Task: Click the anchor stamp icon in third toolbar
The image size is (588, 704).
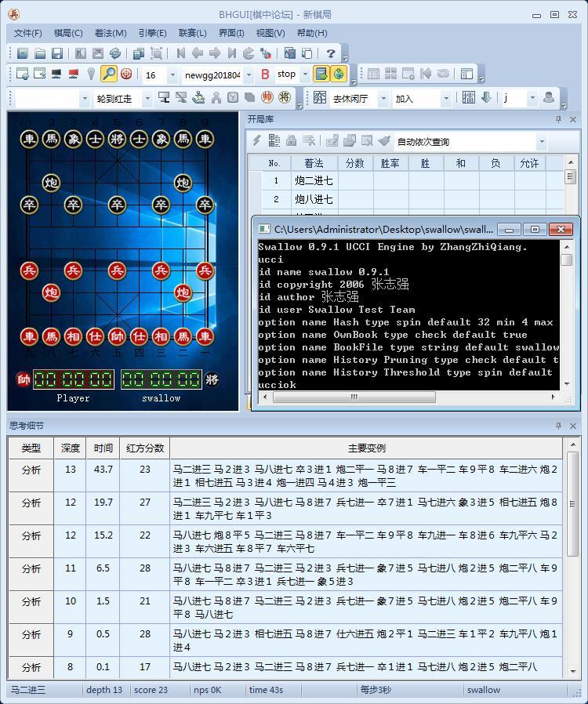Action: point(198,97)
